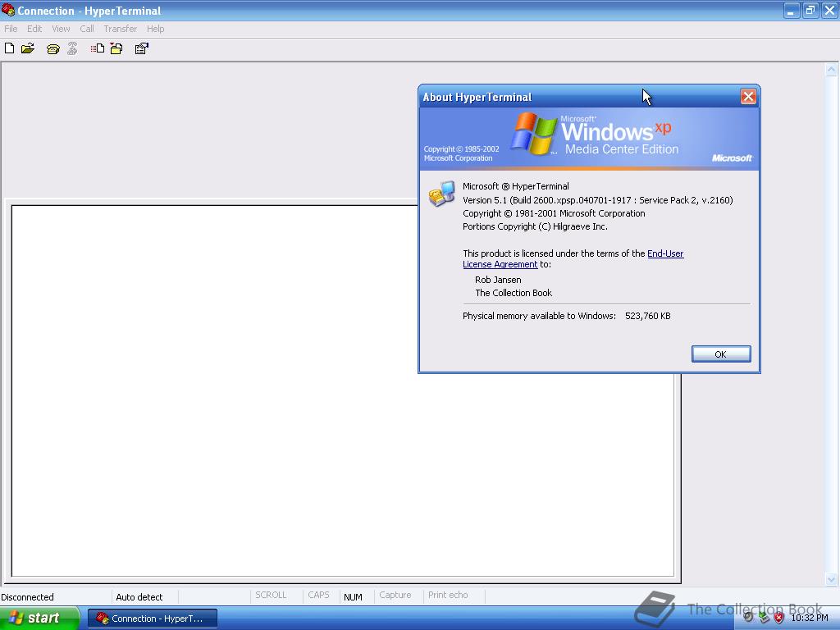
Task: Click Connection - HyperTerminal taskbar button
Action: point(152,619)
